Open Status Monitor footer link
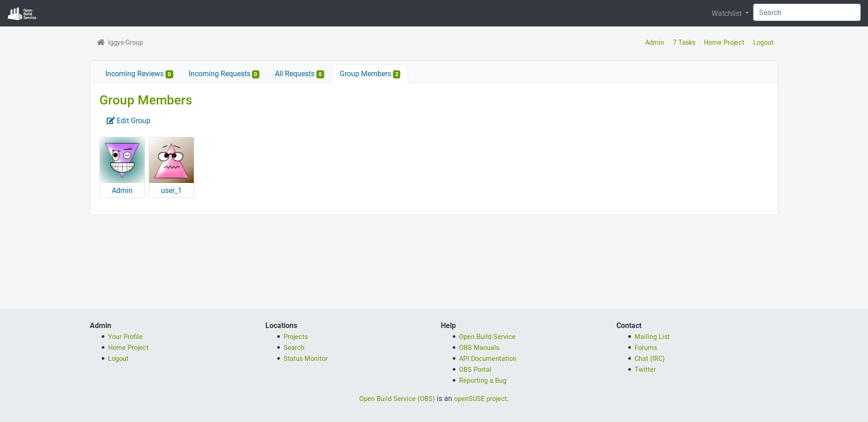The image size is (868, 422). pyautogui.click(x=305, y=359)
